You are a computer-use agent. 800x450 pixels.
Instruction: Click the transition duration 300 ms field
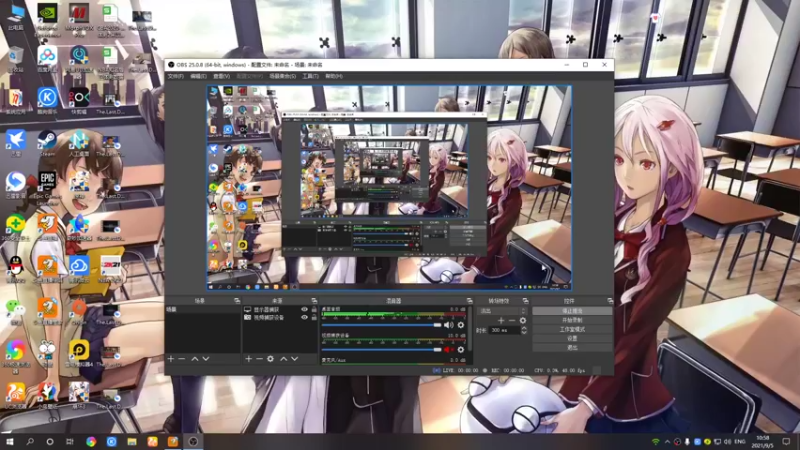pyautogui.click(x=504, y=330)
